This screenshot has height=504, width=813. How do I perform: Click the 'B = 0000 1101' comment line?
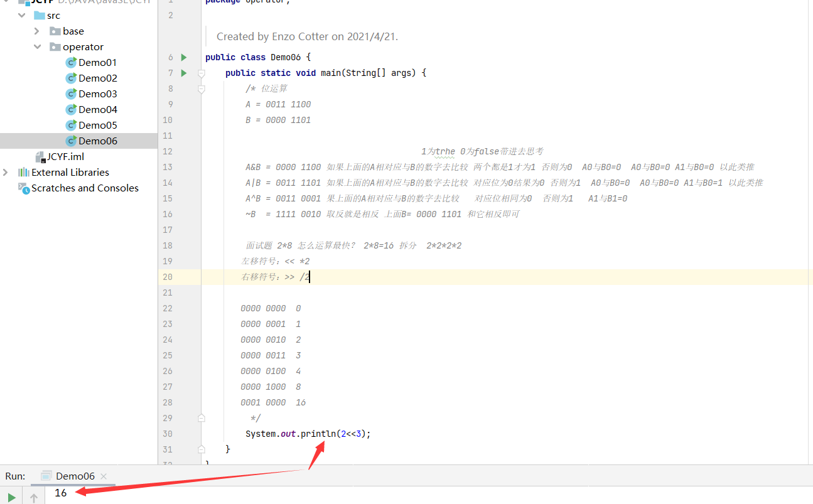click(x=278, y=120)
